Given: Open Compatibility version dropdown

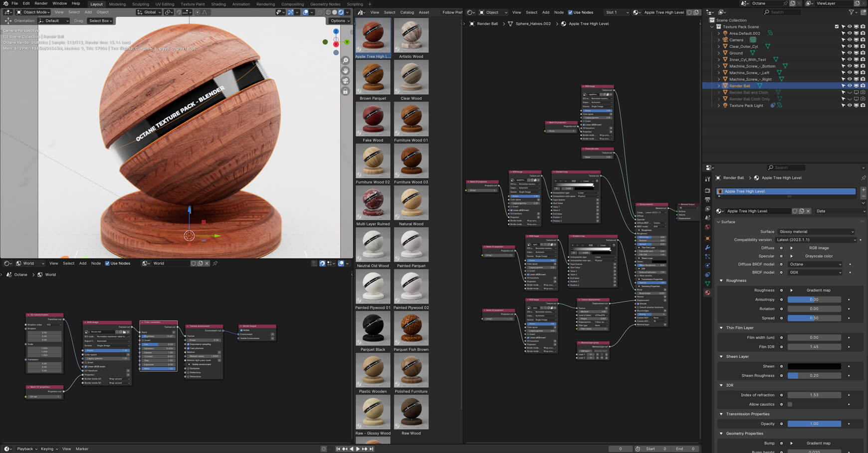Looking at the screenshot, I should (816, 240).
